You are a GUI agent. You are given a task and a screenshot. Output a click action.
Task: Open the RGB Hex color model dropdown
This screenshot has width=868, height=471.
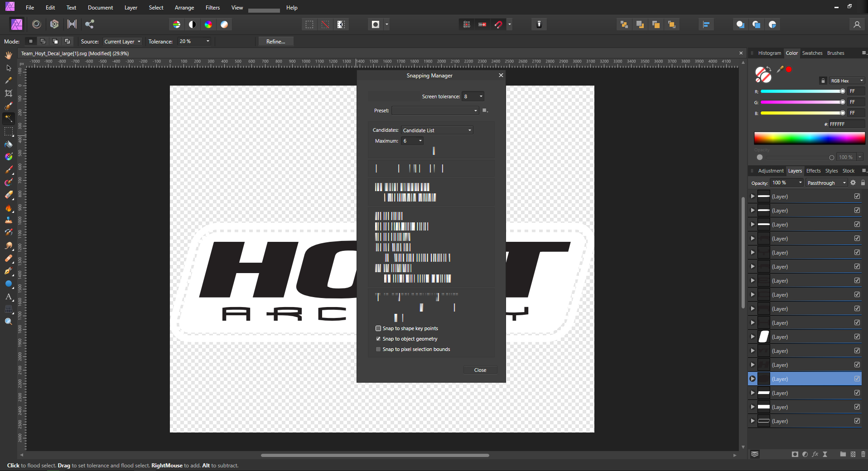(x=847, y=81)
